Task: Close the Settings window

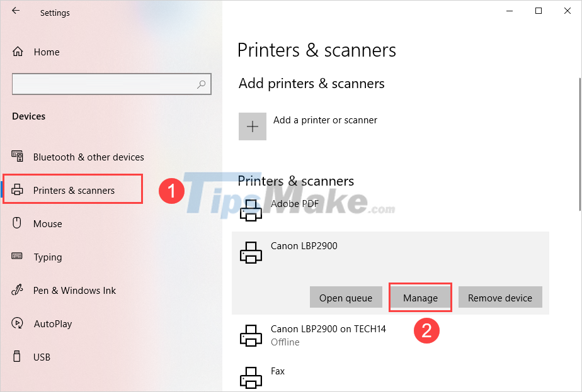Action: 567,11
